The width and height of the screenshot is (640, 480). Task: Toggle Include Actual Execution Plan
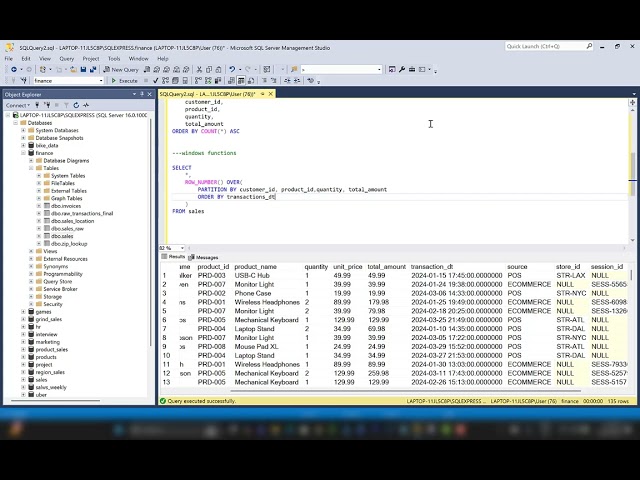(198, 81)
